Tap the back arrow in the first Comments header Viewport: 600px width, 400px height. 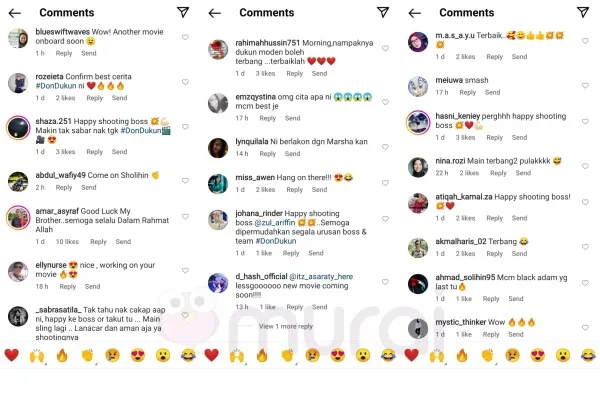[15, 13]
